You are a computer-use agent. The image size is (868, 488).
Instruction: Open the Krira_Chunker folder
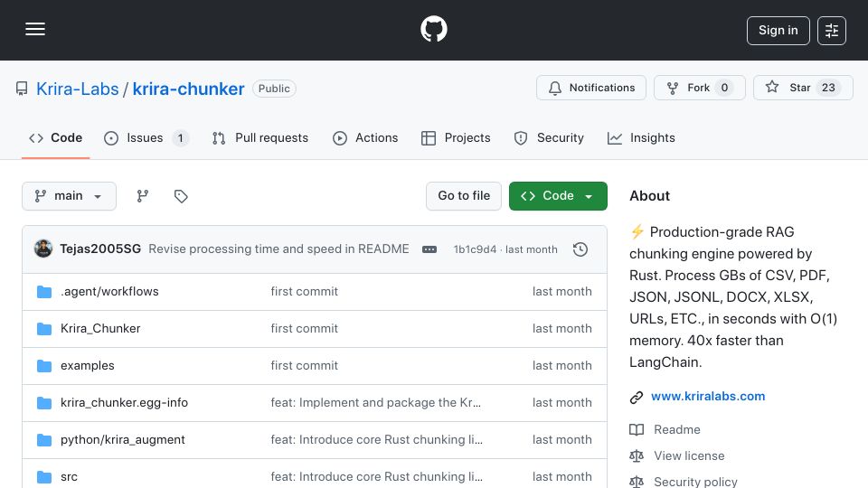pyautogui.click(x=100, y=329)
